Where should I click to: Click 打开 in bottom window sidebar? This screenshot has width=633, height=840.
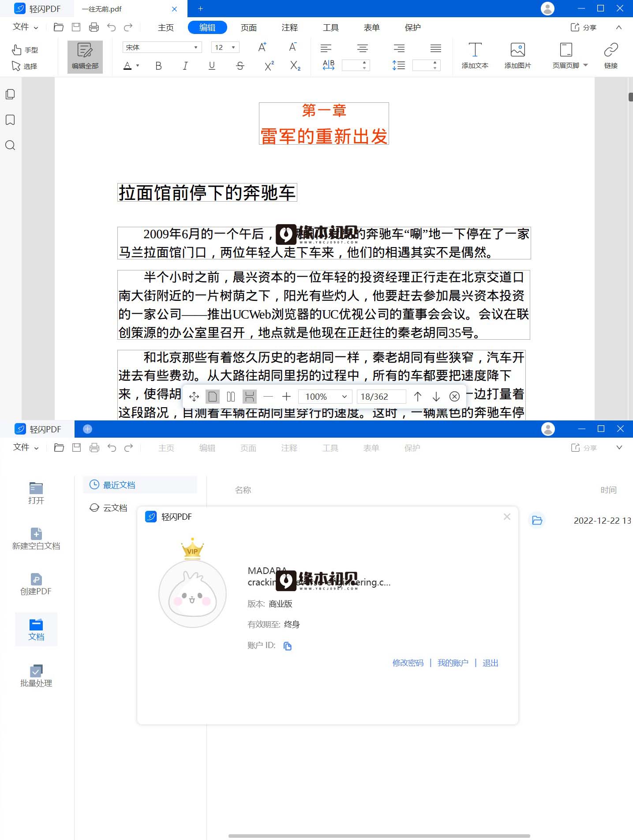[36, 493]
